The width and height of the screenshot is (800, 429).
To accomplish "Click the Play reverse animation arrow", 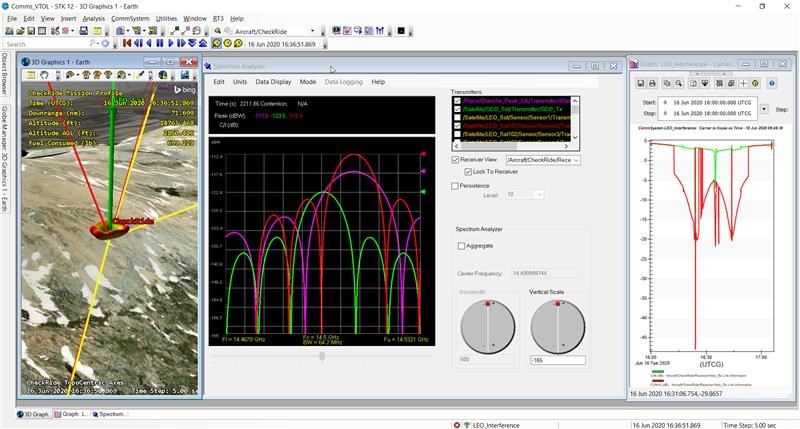I will click(x=149, y=44).
